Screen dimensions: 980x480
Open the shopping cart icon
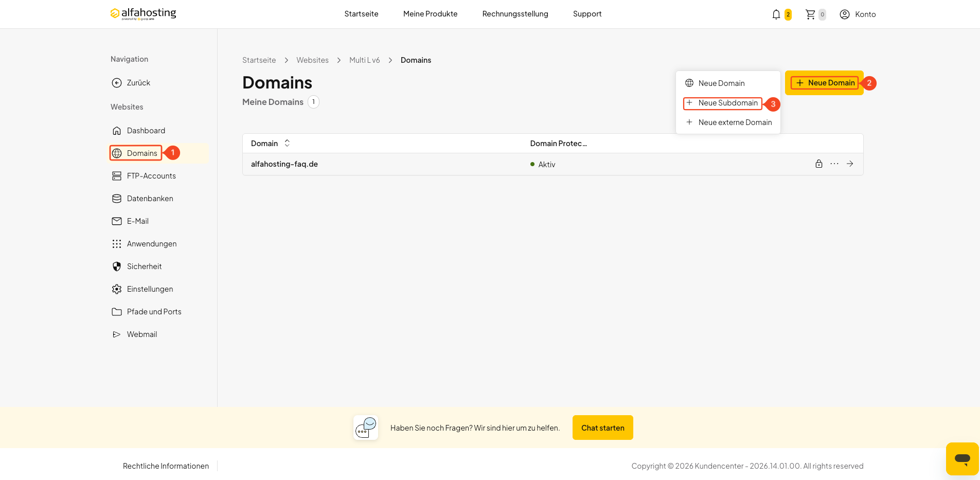click(810, 14)
